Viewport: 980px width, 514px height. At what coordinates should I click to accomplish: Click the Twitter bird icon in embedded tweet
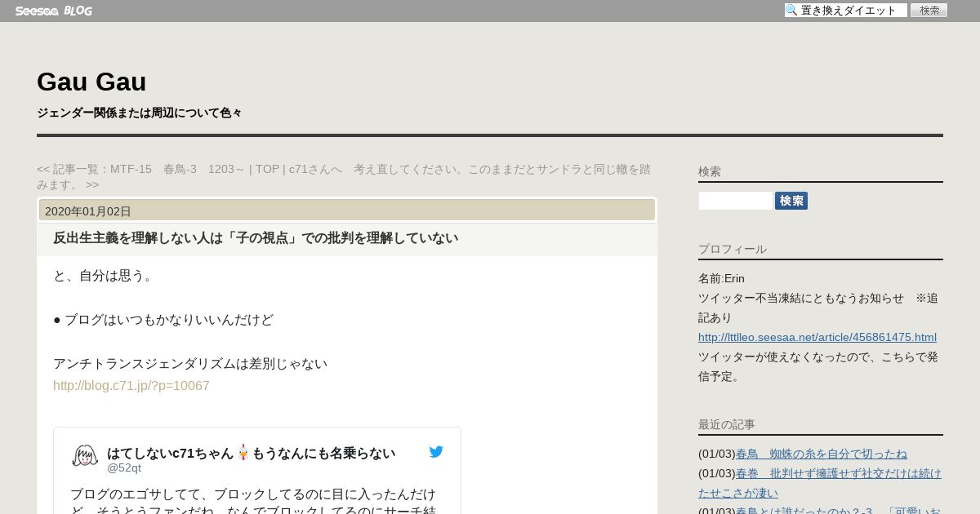coord(436,451)
